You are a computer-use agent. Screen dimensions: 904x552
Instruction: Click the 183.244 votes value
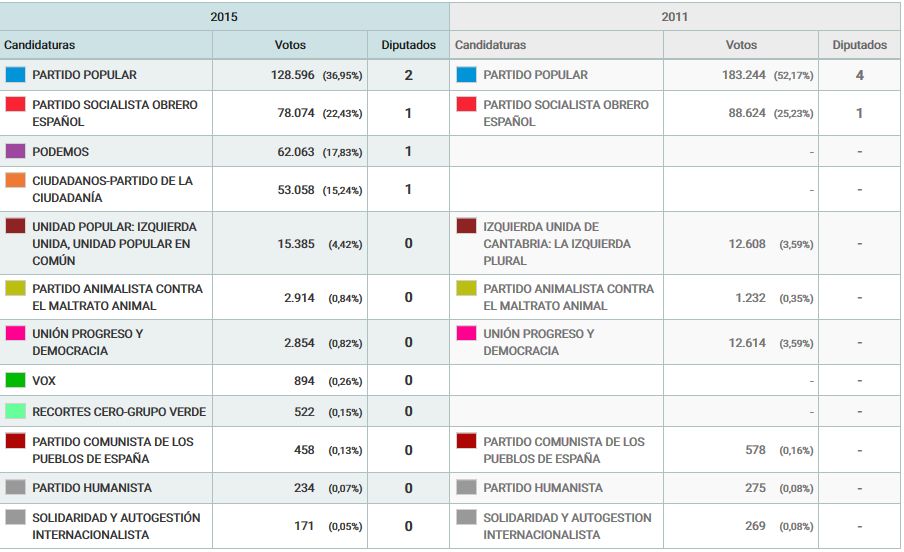744,75
